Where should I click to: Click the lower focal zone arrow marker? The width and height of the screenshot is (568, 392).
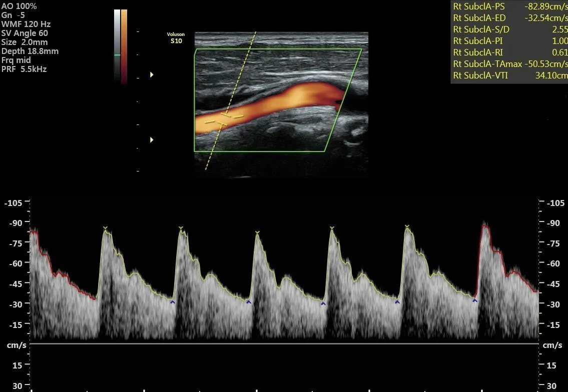tap(152, 140)
